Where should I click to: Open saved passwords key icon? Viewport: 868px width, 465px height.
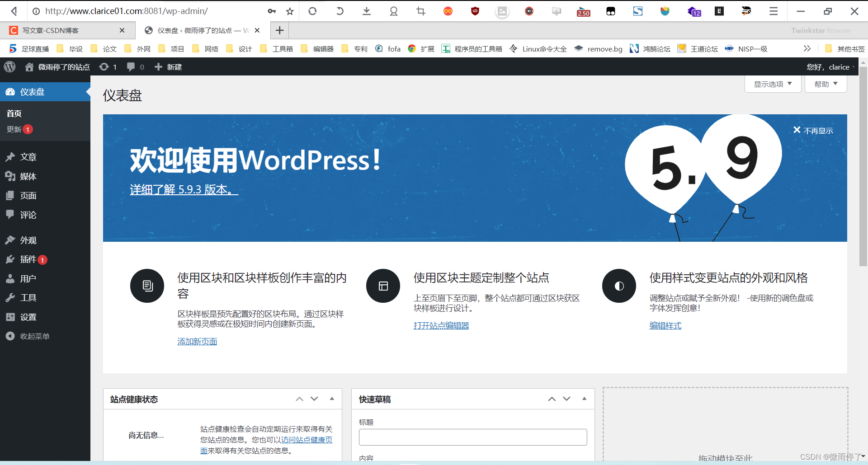pyautogui.click(x=272, y=11)
